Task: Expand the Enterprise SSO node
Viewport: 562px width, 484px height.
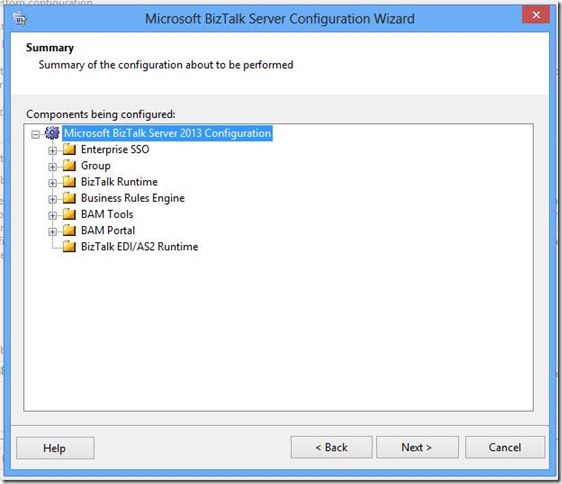Action: [x=53, y=151]
